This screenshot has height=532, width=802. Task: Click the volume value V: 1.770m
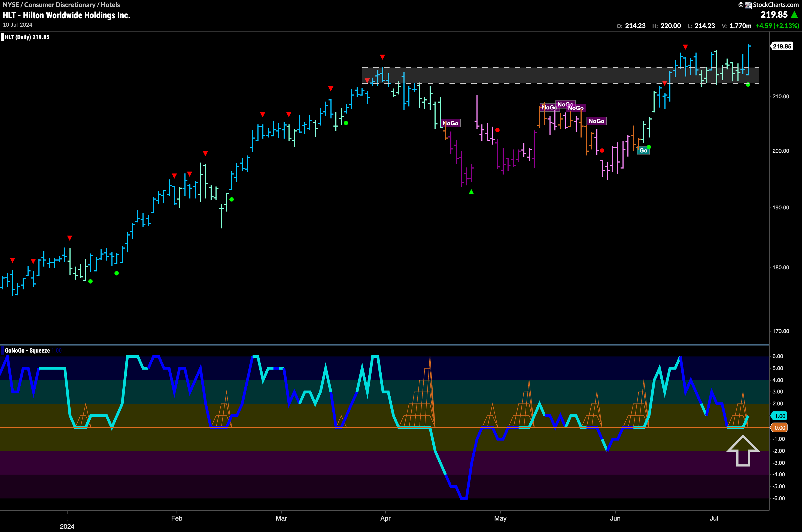point(737,26)
